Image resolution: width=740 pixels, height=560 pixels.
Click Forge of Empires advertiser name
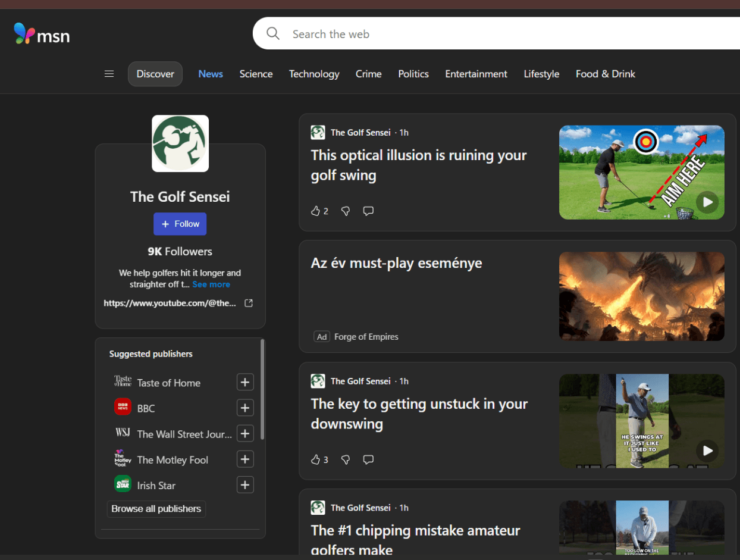(x=366, y=337)
